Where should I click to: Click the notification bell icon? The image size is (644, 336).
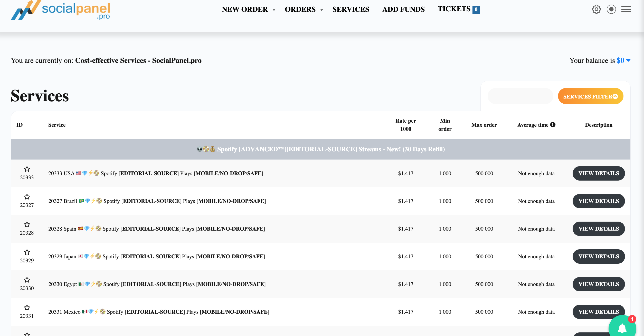(622, 328)
